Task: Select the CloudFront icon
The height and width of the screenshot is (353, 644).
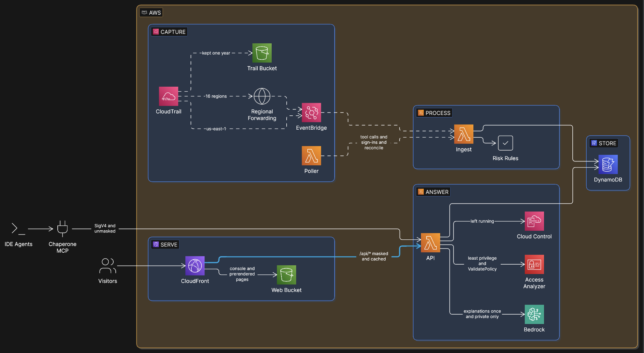Action: click(195, 266)
